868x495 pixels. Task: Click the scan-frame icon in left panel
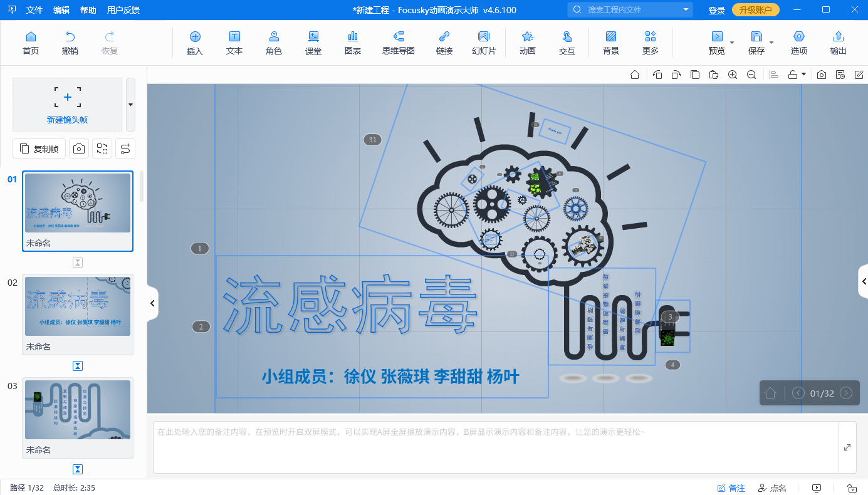point(102,148)
